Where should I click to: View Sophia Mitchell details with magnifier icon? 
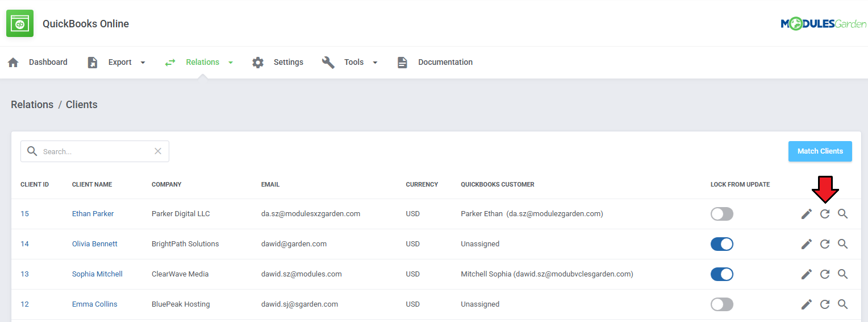click(x=843, y=274)
